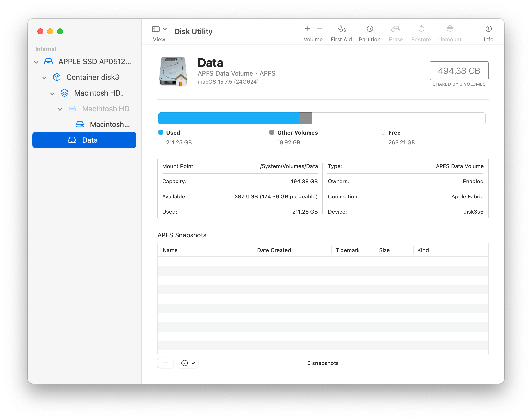Click the gray Other Volumes legend swatch
The image size is (532, 420).
(272, 132)
